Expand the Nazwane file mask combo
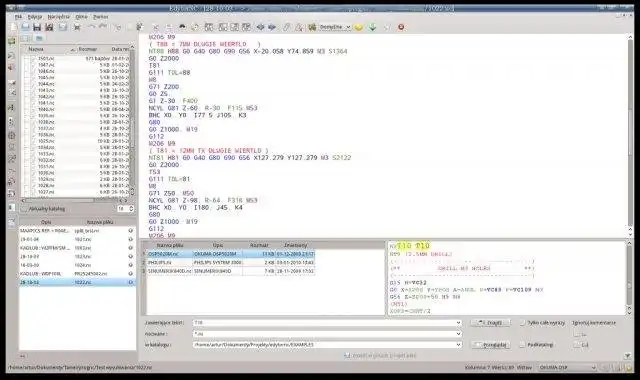Image resolution: width=640 pixels, height=380 pixels. pyautogui.click(x=458, y=333)
